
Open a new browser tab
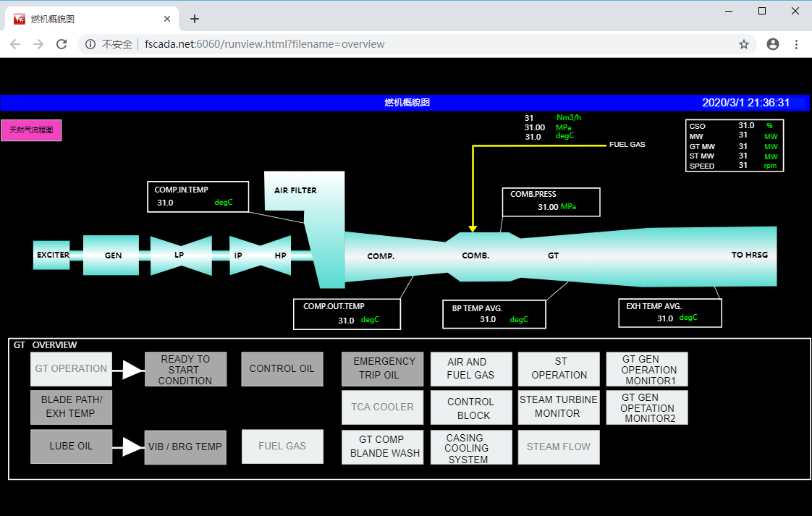click(194, 19)
